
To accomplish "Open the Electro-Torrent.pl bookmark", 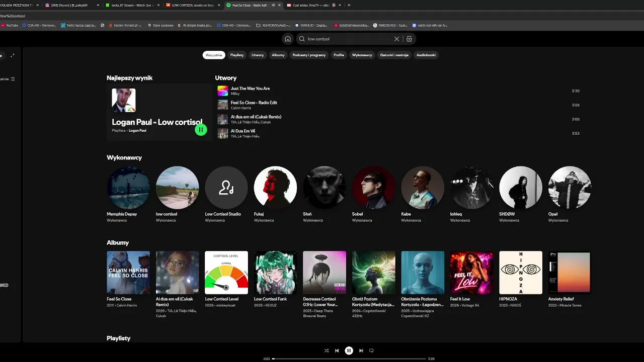I will click(x=125, y=25).
